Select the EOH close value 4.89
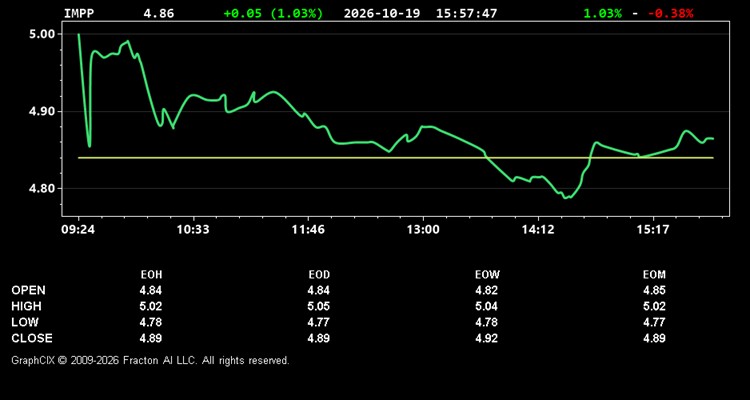The image size is (750, 400). coord(151,338)
